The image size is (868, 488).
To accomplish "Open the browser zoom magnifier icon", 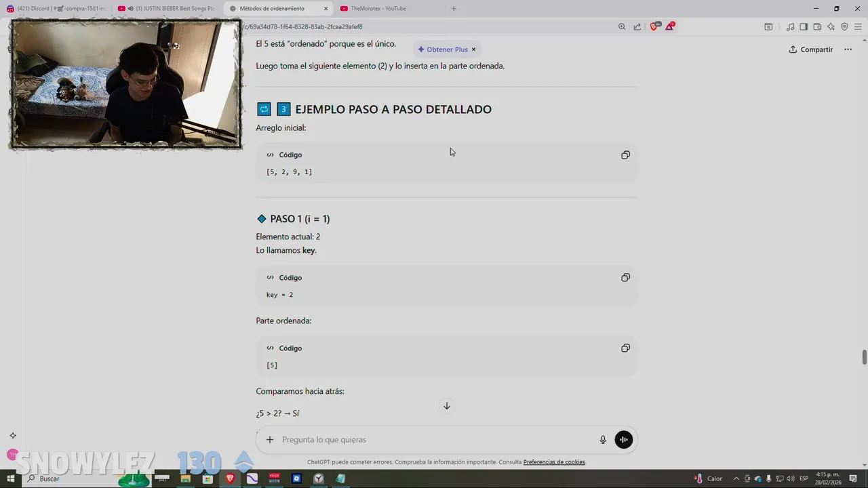I will [x=622, y=27].
